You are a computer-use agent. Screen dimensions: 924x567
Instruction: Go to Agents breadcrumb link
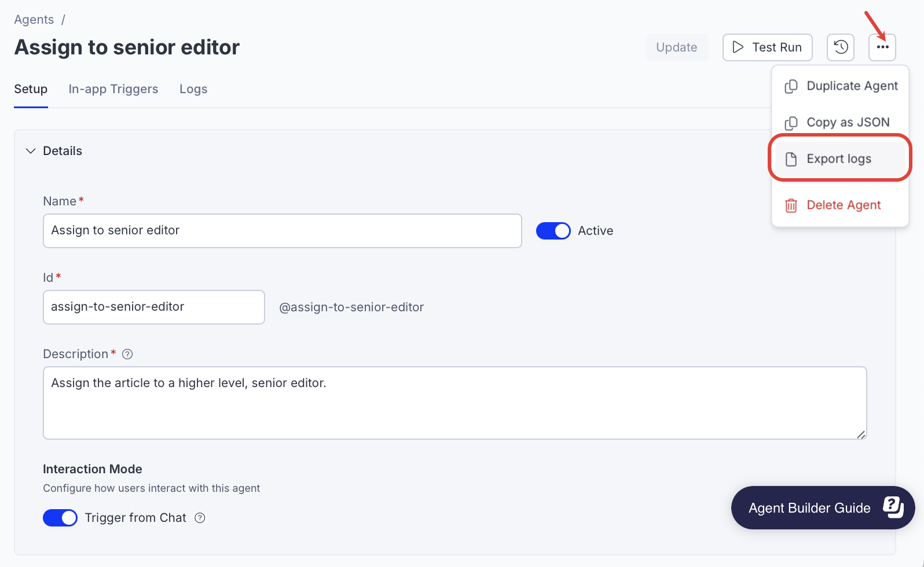click(34, 20)
